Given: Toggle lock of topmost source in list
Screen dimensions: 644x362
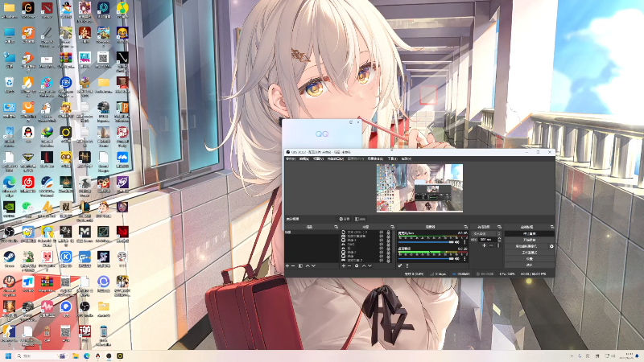Looking at the screenshot, I should [x=388, y=232].
